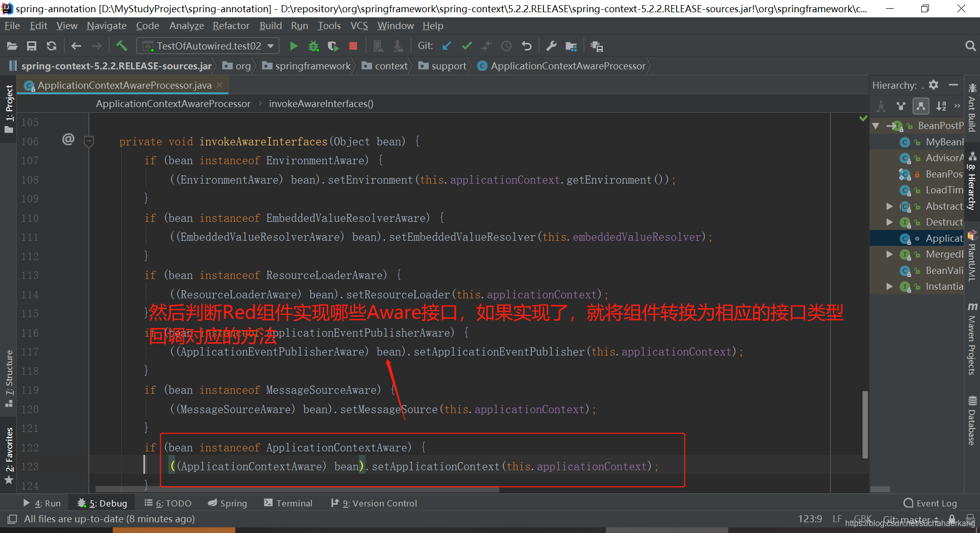Click the 123:9 cursor position in status bar
The height and width of the screenshot is (533, 980).
tap(810, 519)
